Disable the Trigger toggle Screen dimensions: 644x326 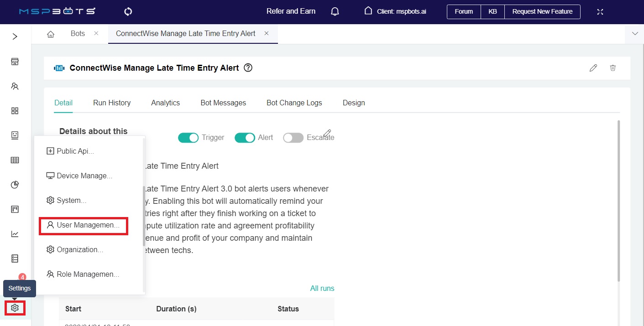[188, 138]
